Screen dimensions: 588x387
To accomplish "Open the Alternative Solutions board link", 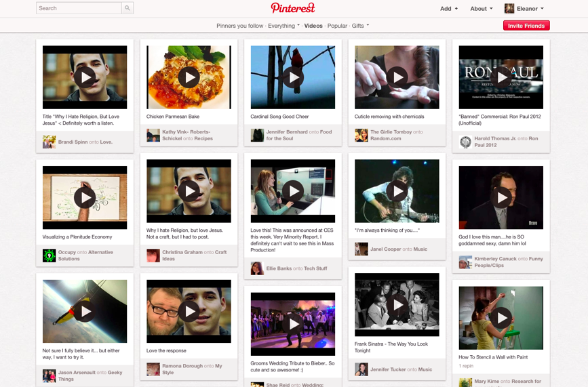I will click(x=85, y=256).
